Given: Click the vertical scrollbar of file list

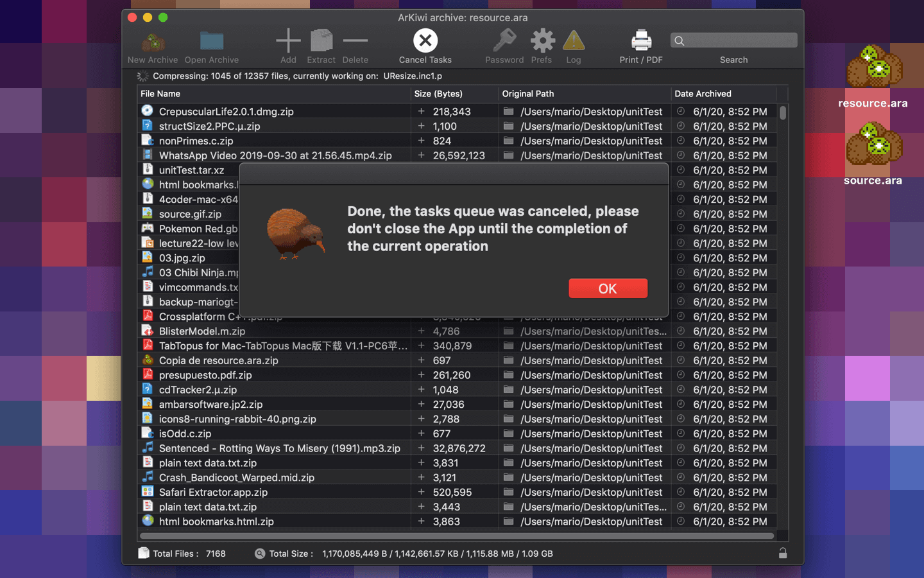Looking at the screenshot, I should click(x=783, y=114).
